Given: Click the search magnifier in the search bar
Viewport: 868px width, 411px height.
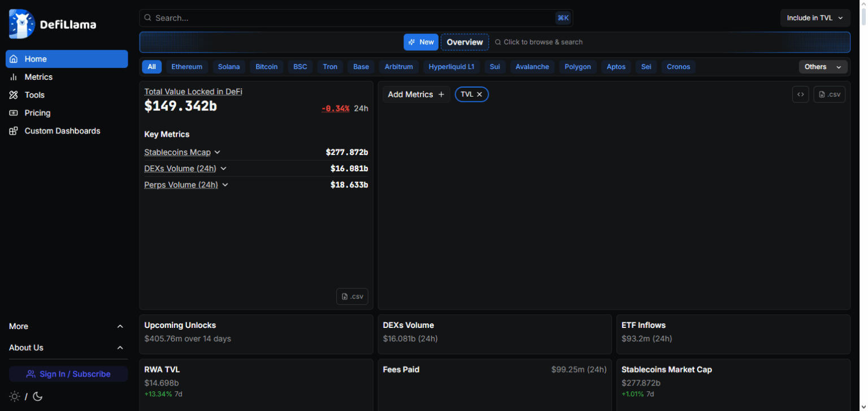Looking at the screenshot, I should coord(147,18).
